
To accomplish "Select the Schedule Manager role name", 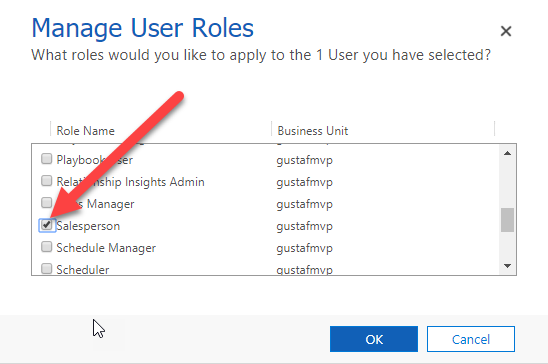I will coord(106,248).
